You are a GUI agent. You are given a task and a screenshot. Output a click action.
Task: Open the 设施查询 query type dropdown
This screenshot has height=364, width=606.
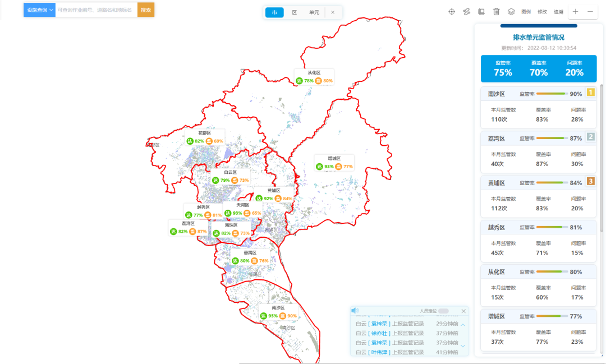38,10
